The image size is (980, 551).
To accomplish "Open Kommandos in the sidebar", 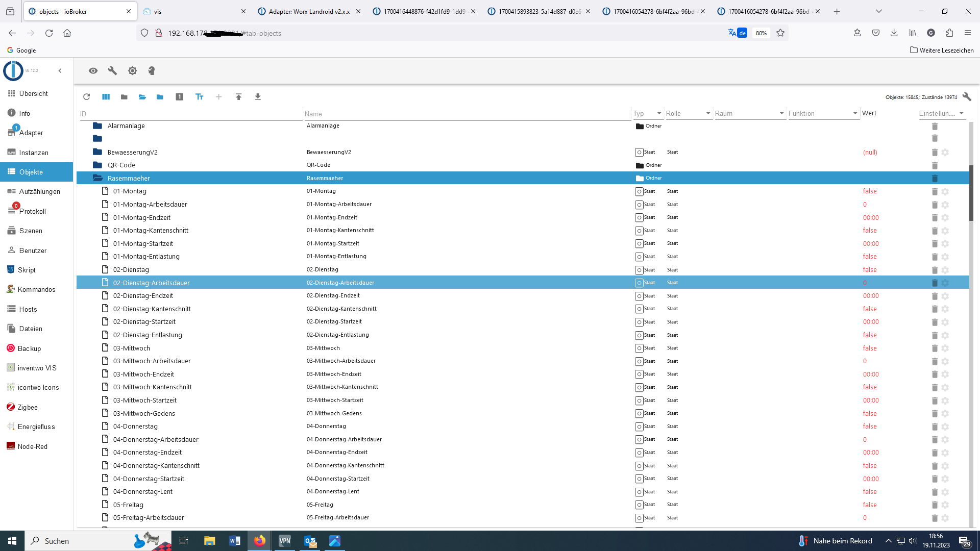I will [x=36, y=289].
